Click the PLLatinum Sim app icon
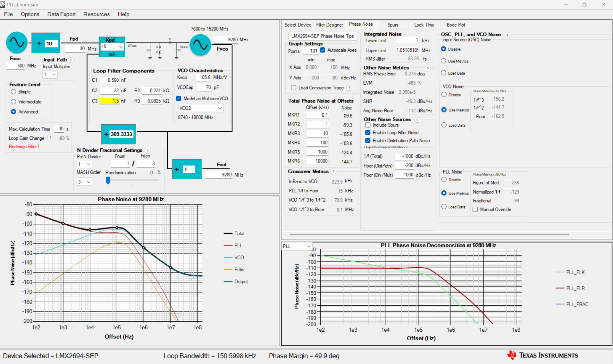The height and width of the screenshot is (364, 613). coord(3,4)
